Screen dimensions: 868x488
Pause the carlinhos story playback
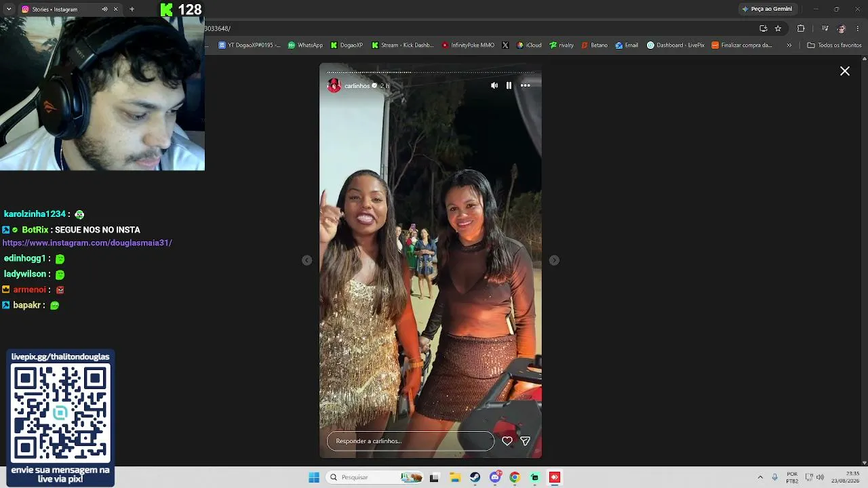click(x=509, y=85)
